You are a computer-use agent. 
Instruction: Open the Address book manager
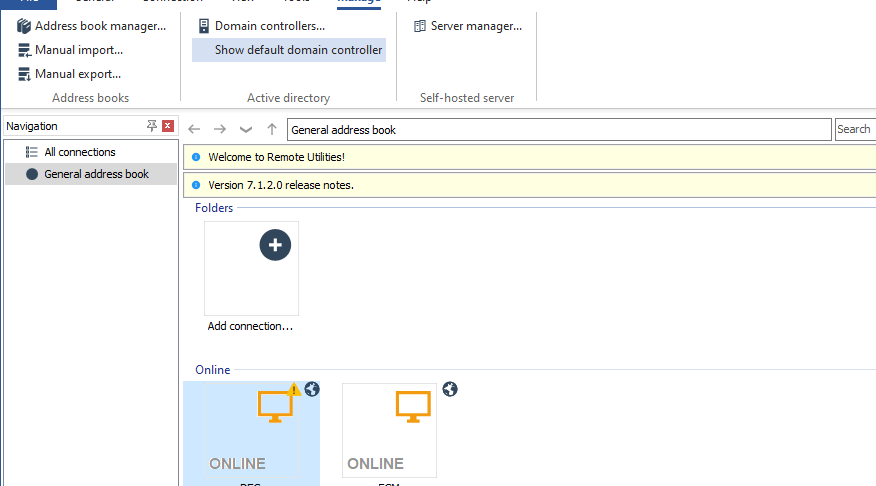pos(91,26)
